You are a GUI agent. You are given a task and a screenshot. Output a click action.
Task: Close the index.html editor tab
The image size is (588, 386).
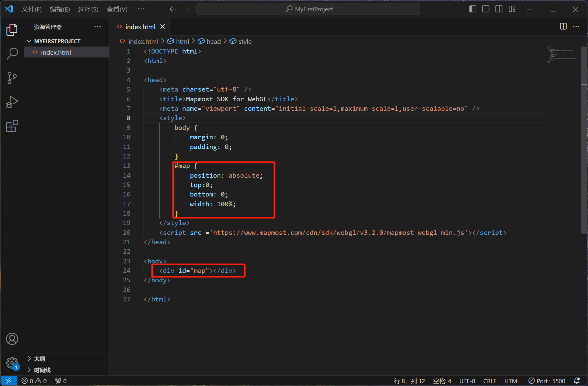click(x=163, y=27)
